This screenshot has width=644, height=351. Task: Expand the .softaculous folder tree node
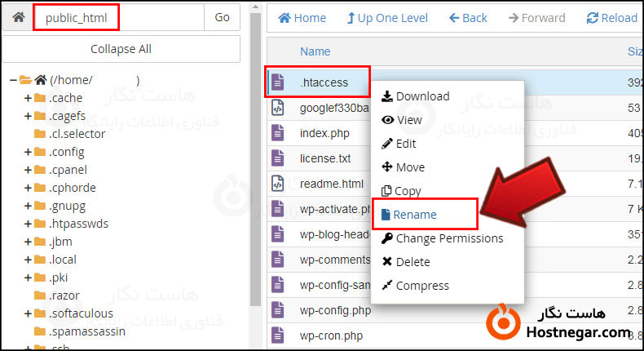(x=28, y=313)
